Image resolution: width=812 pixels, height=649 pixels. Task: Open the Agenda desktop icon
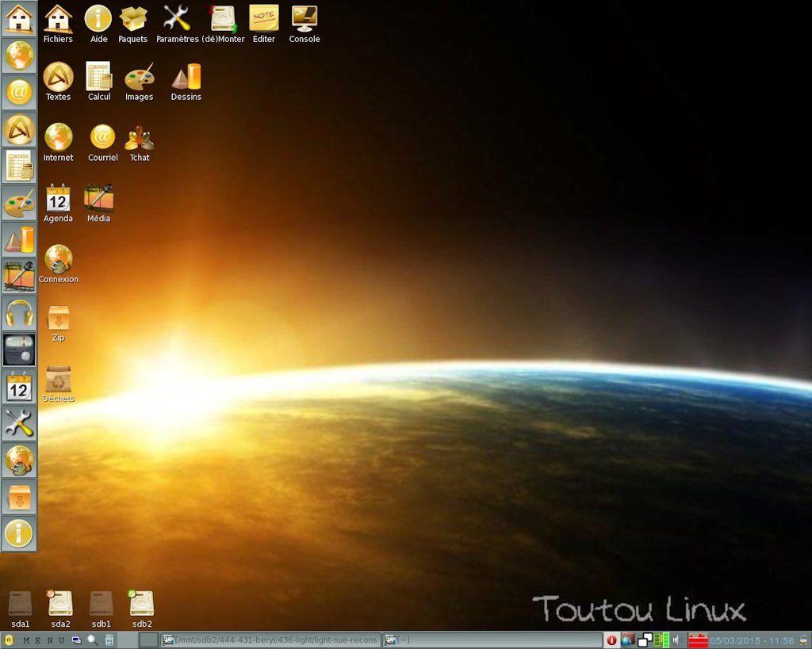[x=58, y=203]
